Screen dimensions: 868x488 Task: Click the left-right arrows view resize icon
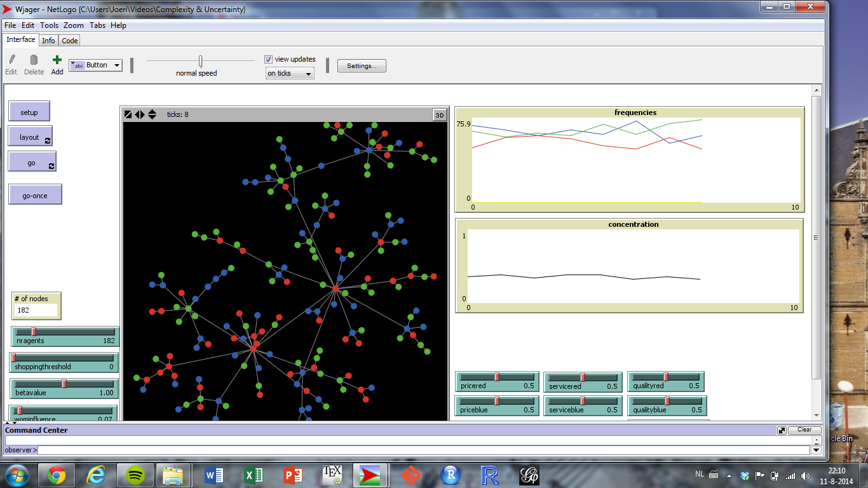click(x=140, y=114)
